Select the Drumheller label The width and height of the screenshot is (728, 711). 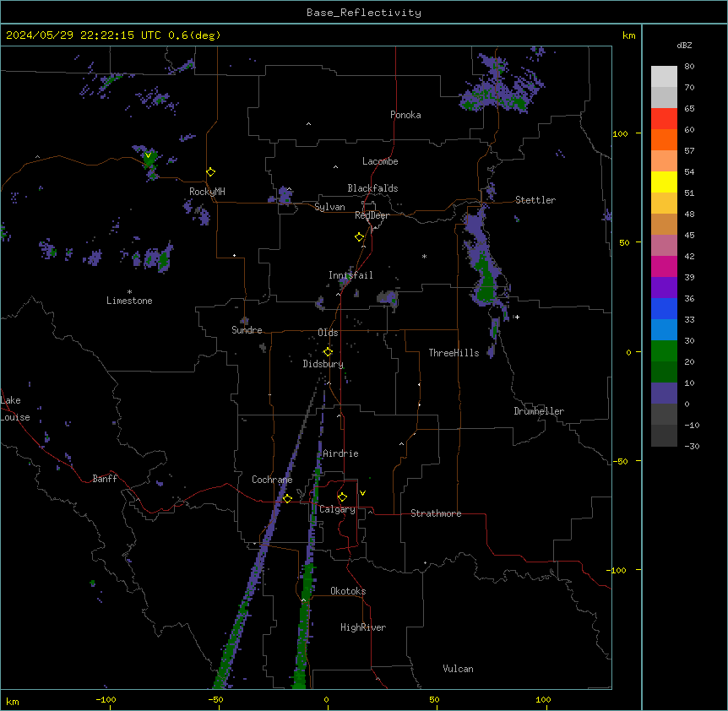539,411
